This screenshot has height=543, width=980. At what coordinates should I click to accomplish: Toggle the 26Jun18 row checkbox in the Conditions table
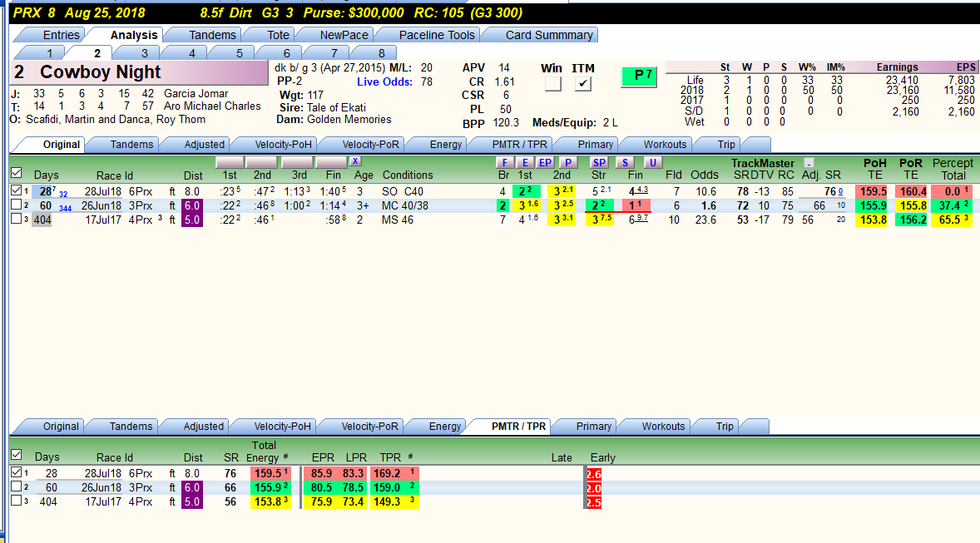click(17, 205)
